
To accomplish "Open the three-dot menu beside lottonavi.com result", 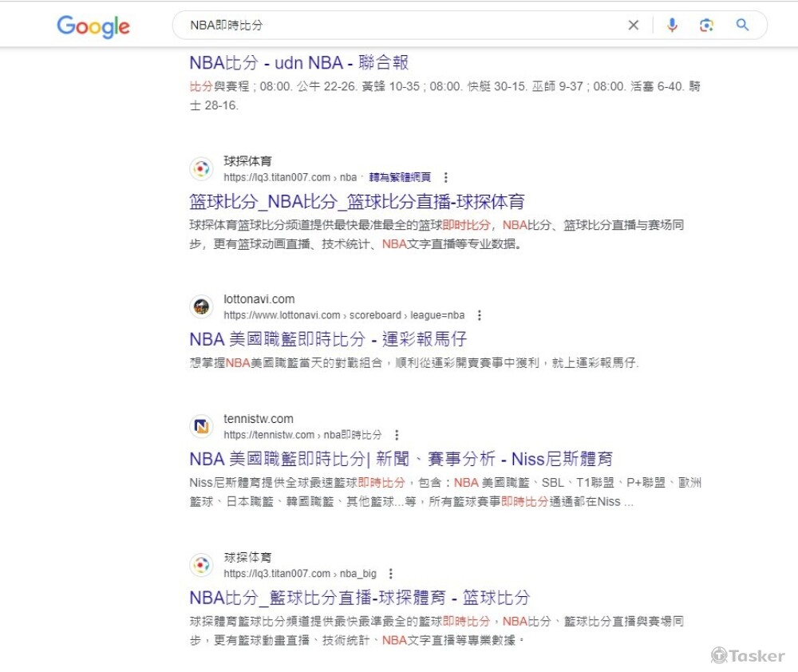I will [479, 315].
